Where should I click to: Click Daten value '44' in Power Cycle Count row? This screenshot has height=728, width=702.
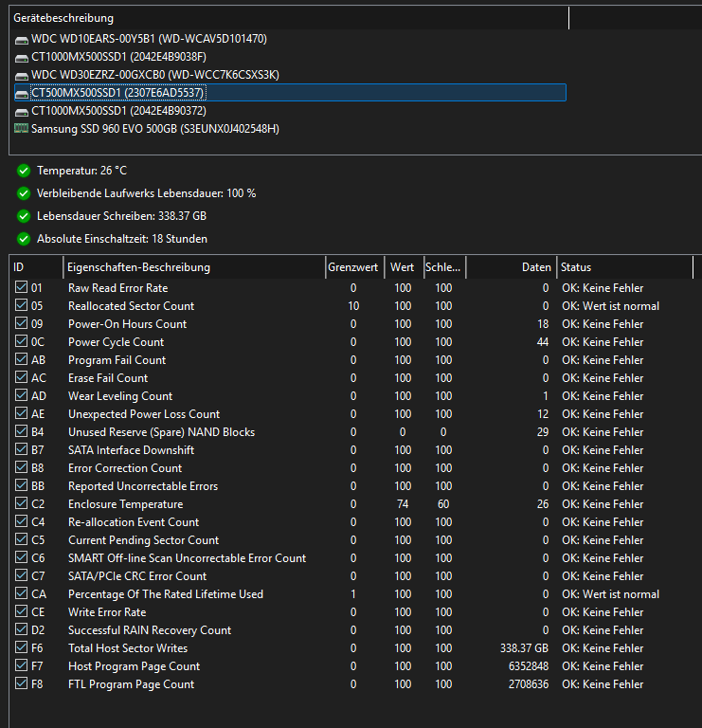tap(543, 342)
